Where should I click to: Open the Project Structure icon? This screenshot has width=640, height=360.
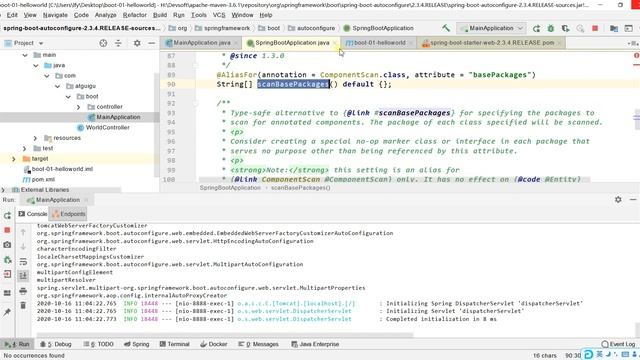[614, 28]
